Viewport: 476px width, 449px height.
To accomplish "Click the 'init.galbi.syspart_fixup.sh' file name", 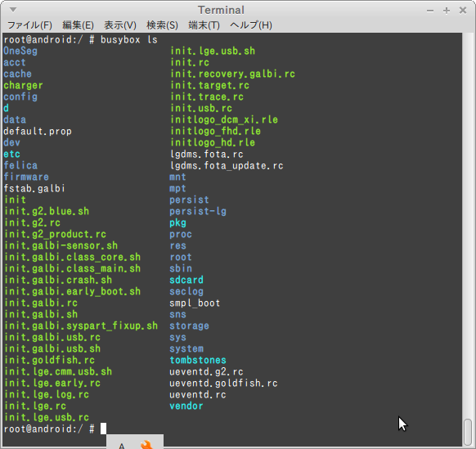I will point(81,326).
